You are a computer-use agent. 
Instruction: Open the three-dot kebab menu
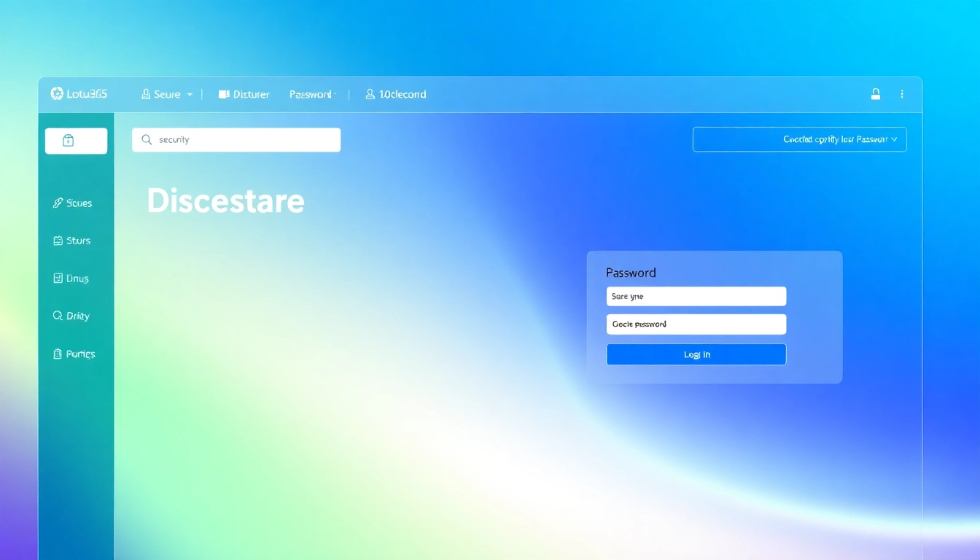[902, 94]
